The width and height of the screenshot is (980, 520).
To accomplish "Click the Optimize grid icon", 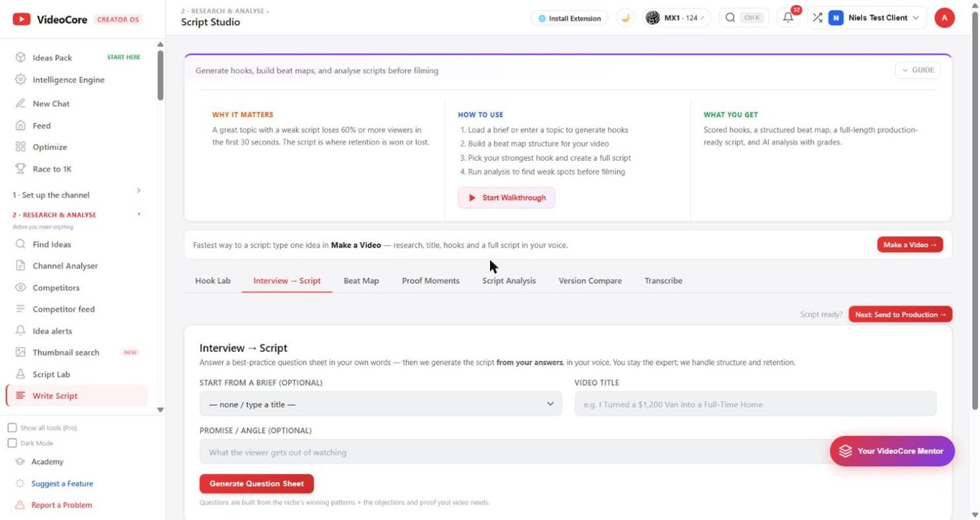I will click(20, 147).
